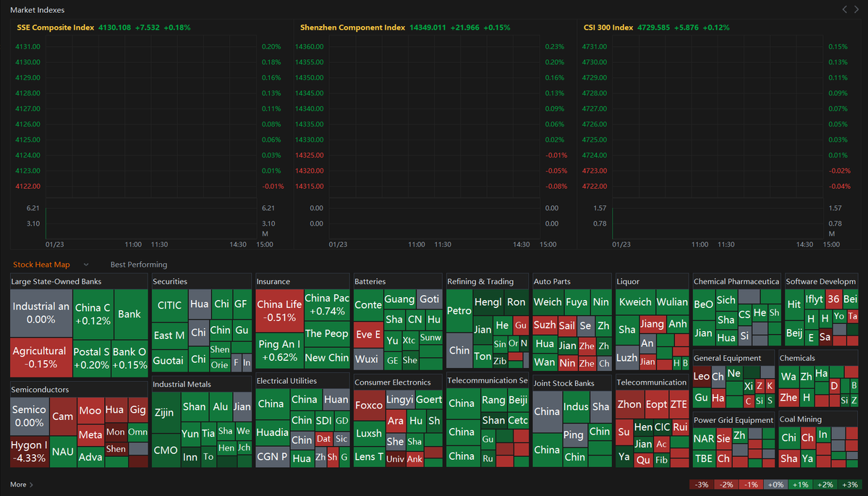Select the Ping An I +0.62% tile
Image resolution: width=868 pixels, height=496 pixels.
[279, 351]
